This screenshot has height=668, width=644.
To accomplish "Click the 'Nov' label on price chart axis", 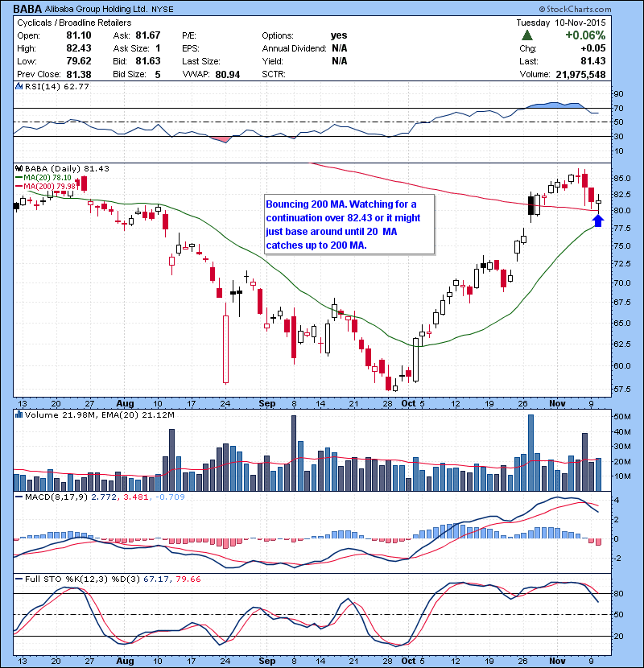I will (x=557, y=403).
